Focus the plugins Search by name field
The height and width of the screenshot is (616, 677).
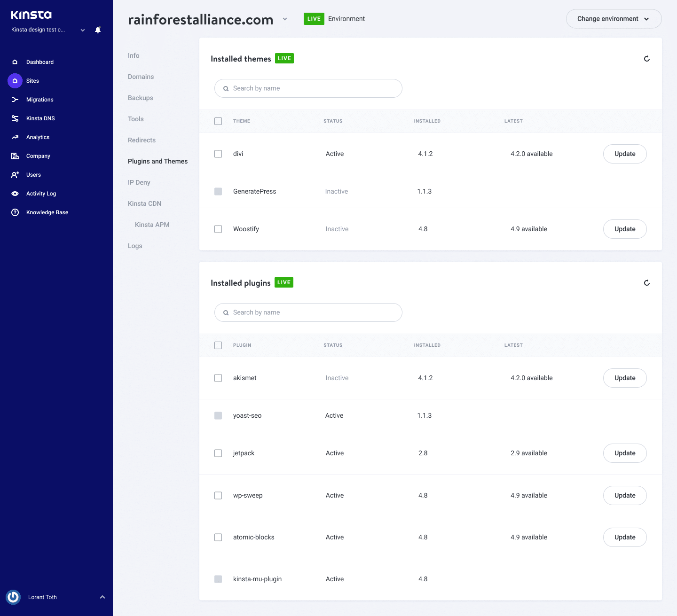click(x=308, y=312)
